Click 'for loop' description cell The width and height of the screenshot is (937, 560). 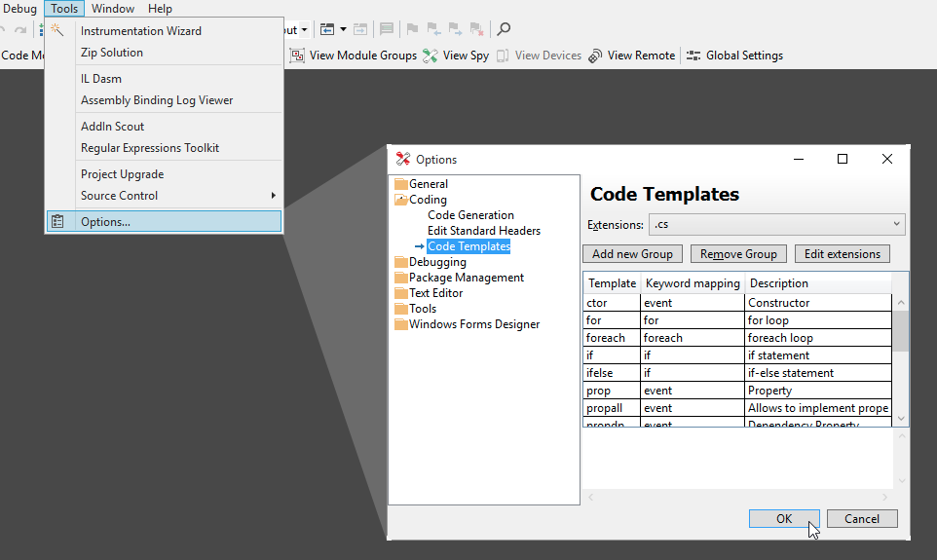818,320
